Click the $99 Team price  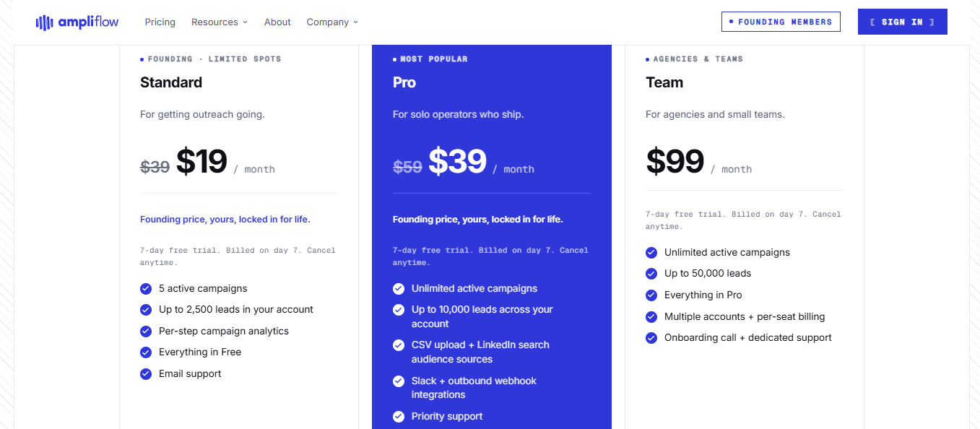tap(675, 161)
